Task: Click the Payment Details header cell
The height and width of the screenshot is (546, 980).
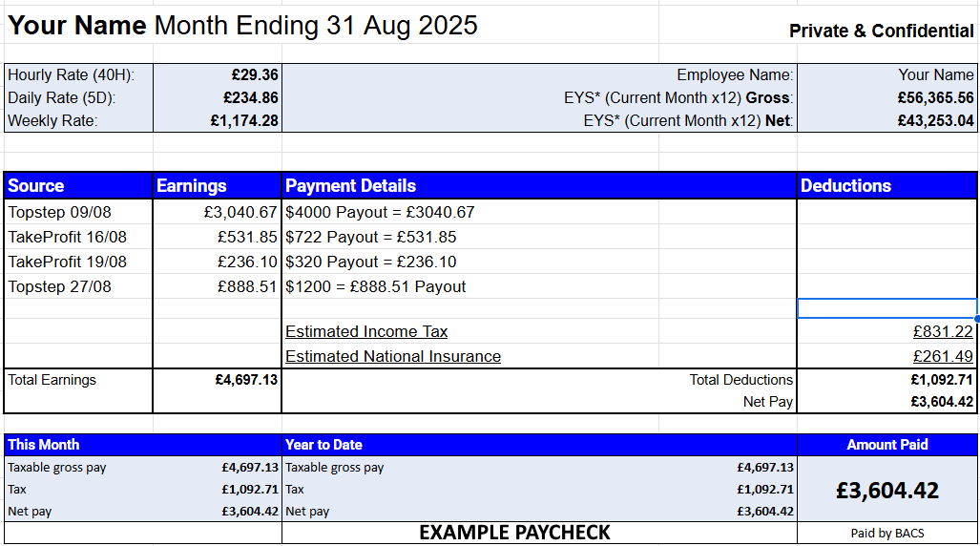Action: coord(539,186)
